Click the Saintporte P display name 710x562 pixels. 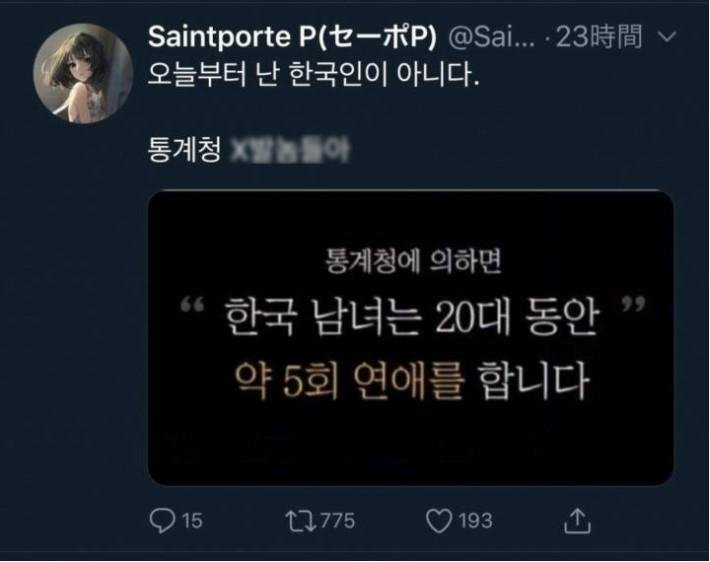click(292, 36)
